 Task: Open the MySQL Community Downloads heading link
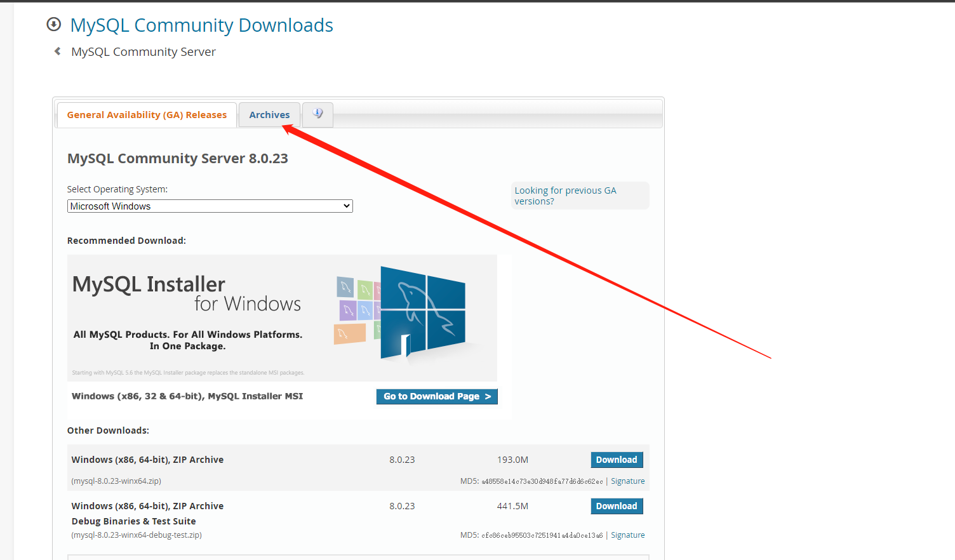pos(201,25)
